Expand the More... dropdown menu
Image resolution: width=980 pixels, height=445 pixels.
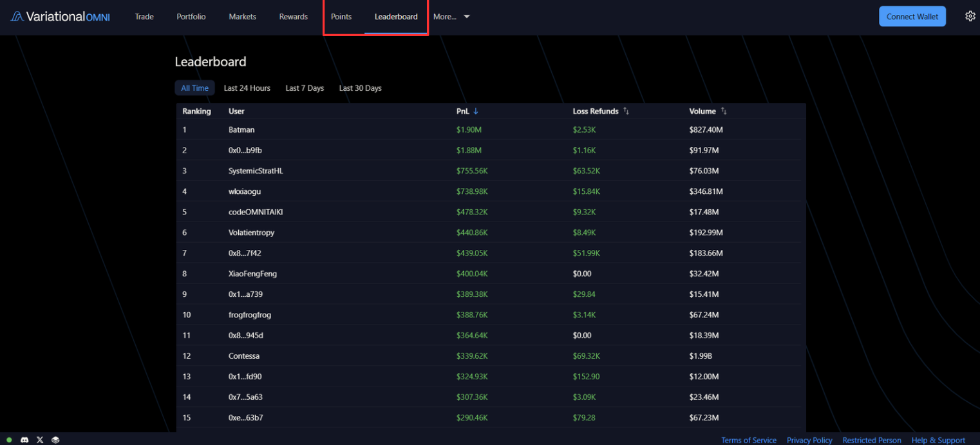tap(451, 17)
